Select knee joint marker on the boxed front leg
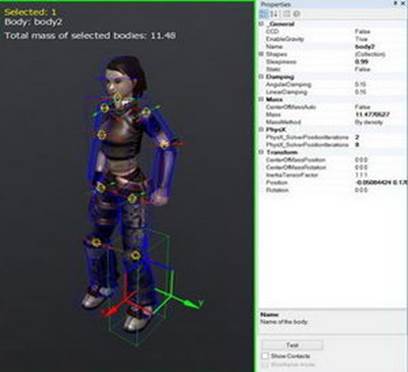Viewport: 408px width, 372px height. (x=135, y=256)
